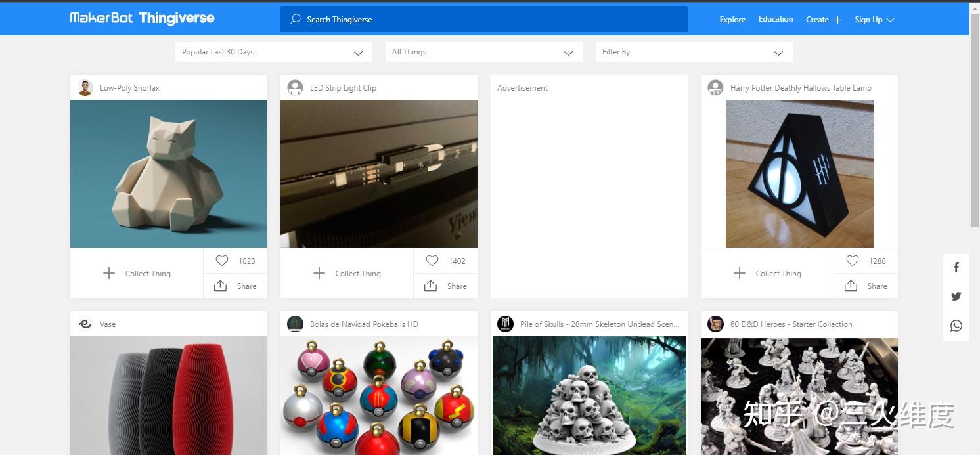This screenshot has height=455, width=980.
Task: Open the LED Strip Light Clip title
Action: click(x=343, y=88)
